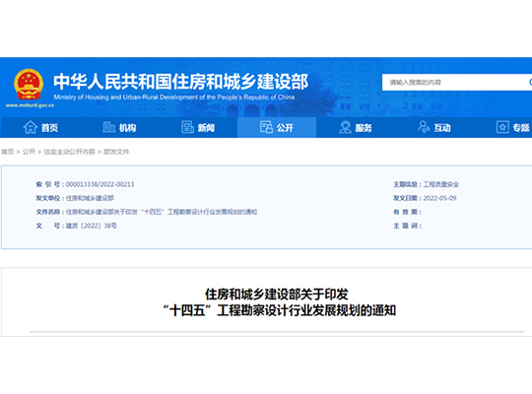Screen dimensions: 532x394
Task: Go to 公开 in the breadcrumb
Action: (29, 152)
